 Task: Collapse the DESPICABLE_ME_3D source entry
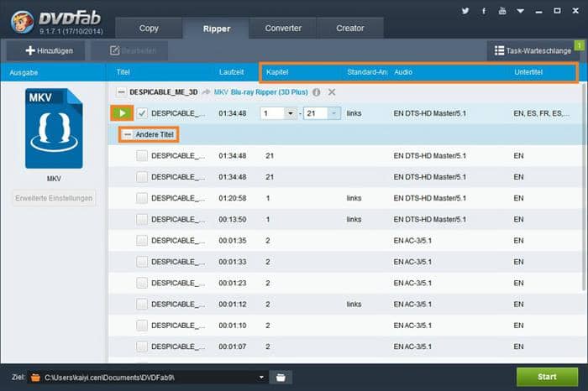pyautogui.click(x=121, y=92)
